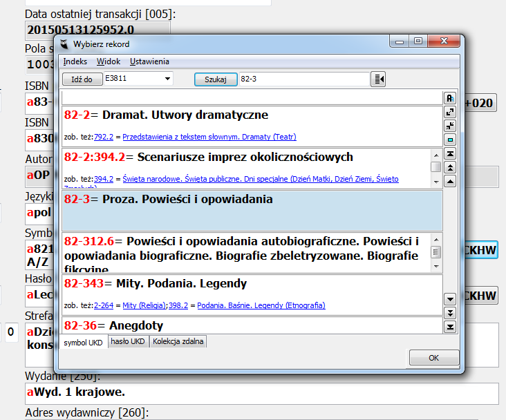506x420 pixels.
Task: Open the Ustawienia menu
Action: click(149, 61)
